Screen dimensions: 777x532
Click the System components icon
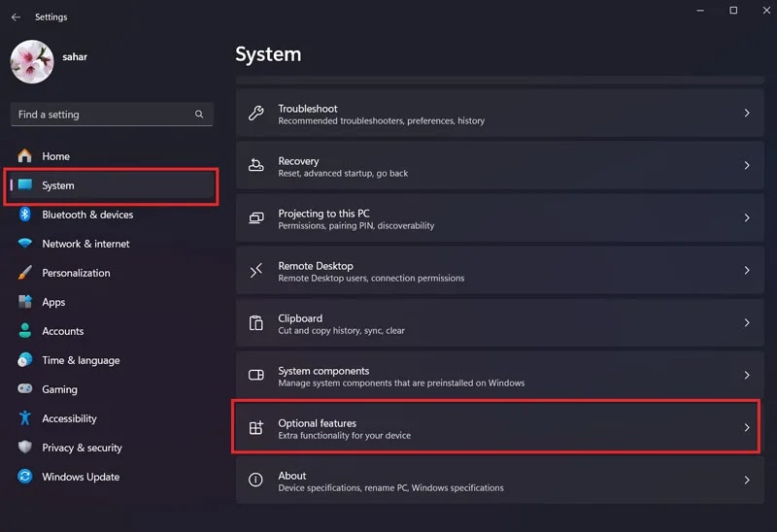(x=255, y=375)
